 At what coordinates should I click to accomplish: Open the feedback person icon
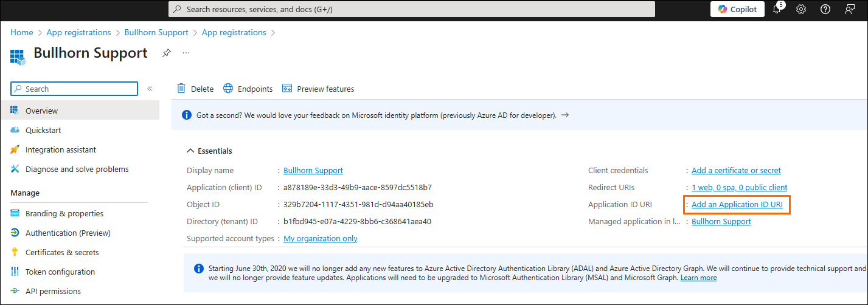tap(850, 9)
